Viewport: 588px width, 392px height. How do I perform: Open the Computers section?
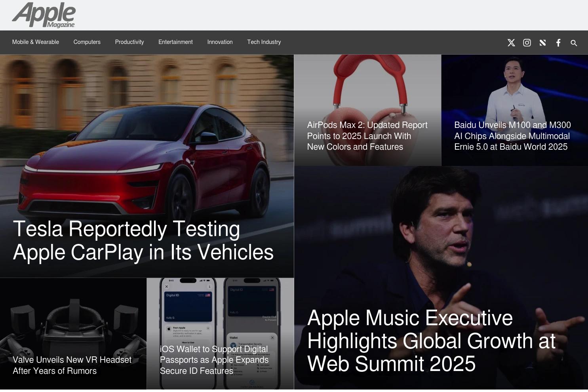click(x=87, y=42)
